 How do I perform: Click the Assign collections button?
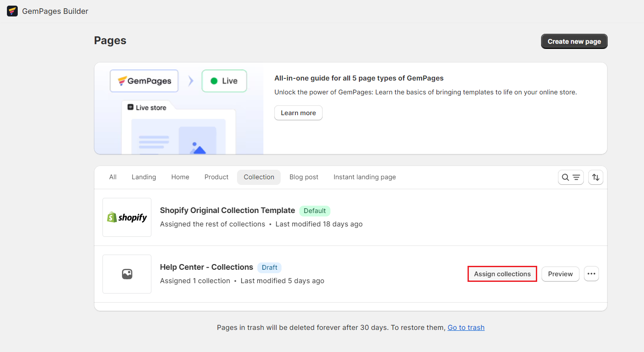(502, 274)
